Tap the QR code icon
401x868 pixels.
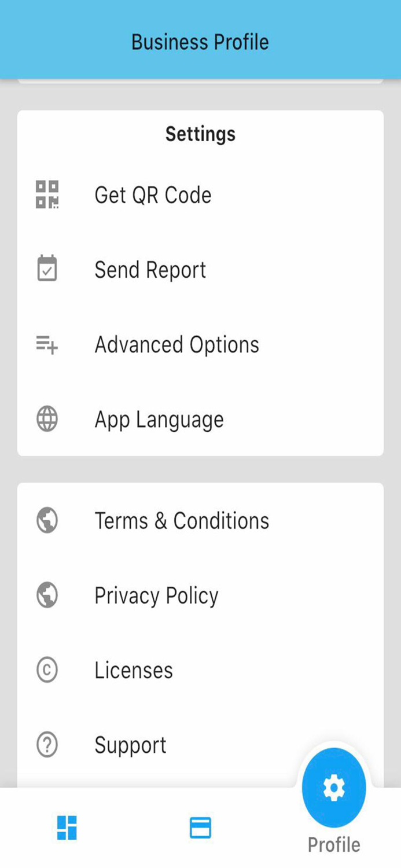(47, 194)
